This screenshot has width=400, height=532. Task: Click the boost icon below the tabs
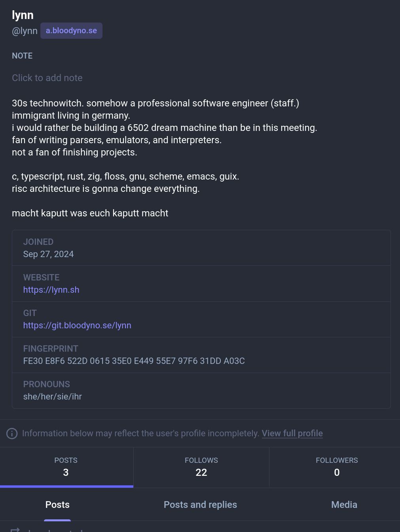point(15,529)
